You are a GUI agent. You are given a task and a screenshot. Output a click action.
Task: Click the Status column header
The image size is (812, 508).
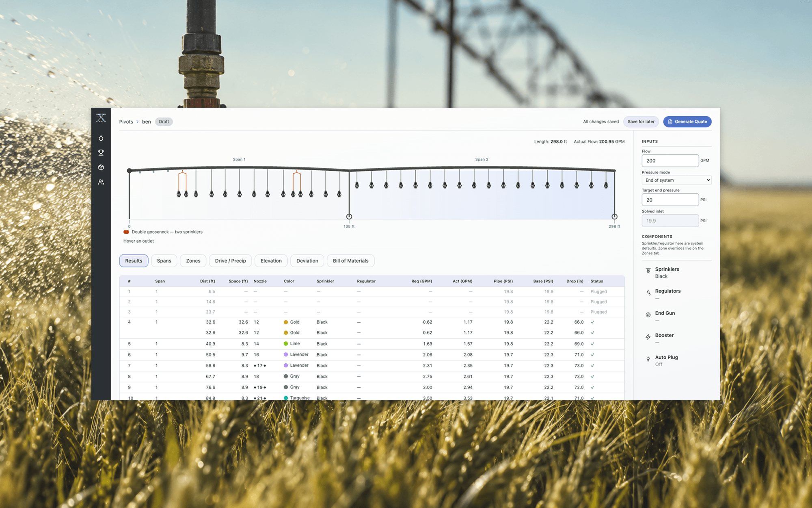tap(597, 281)
